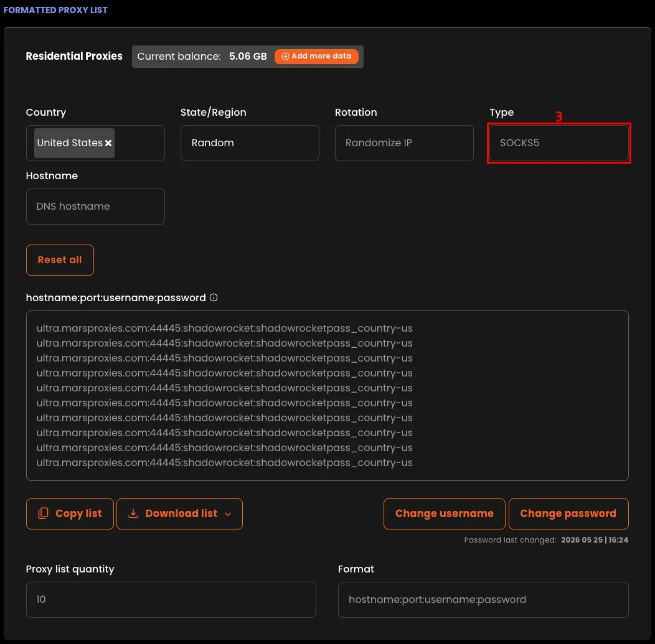Open the State/Region Random dropdown
The width and height of the screenshot is (655, 644).
tap(250, 143)
